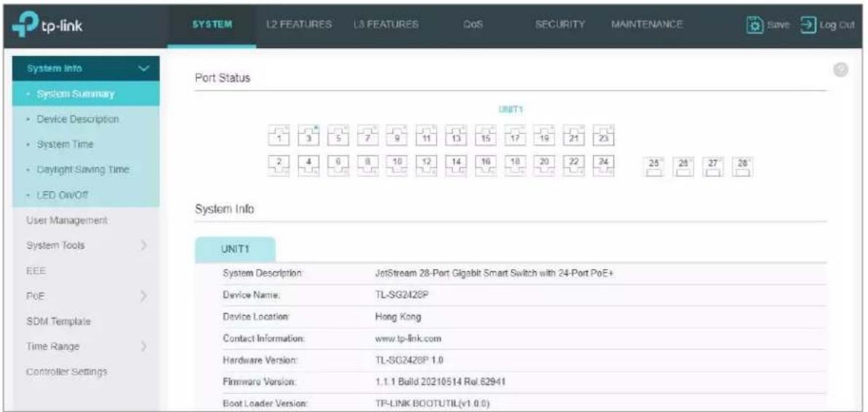Viewport: 868px width, 412px height.
Task: Click port 14 icon
Action: [x=457, y=166]
